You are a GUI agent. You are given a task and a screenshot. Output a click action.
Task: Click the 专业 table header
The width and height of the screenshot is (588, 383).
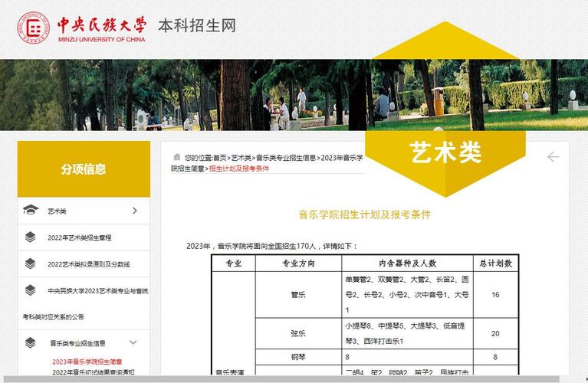coord(234,264)
